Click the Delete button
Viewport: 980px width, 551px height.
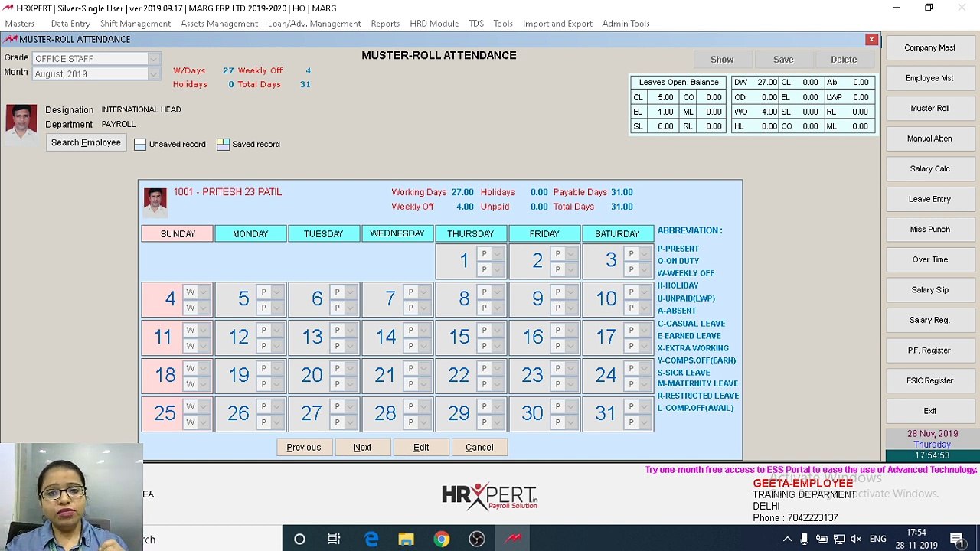pos(844,60)
